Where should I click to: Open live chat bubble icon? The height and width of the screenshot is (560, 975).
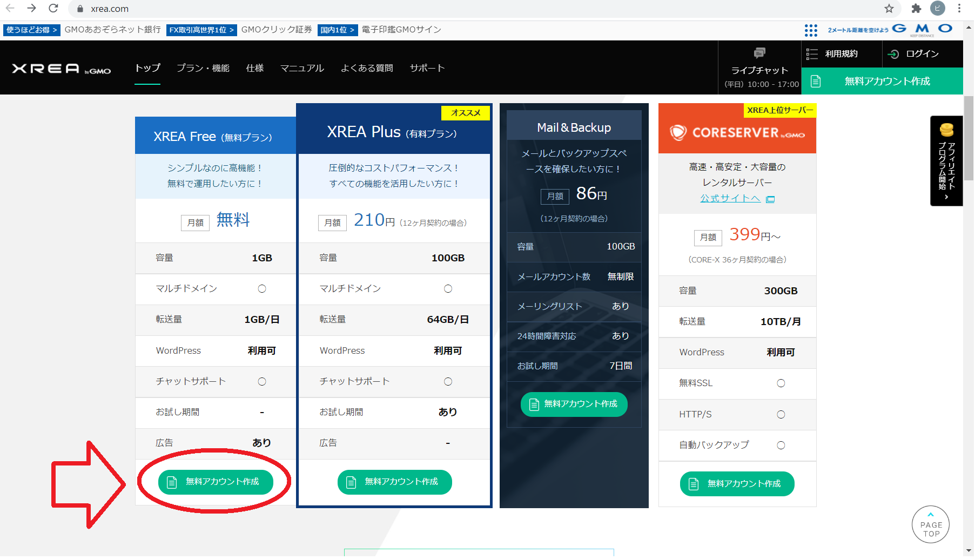coord(759,53)
